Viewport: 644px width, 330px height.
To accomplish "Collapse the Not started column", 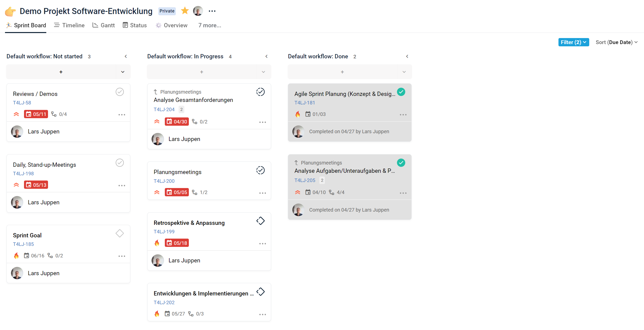I will pyautogui.click(x=126, y=56).
